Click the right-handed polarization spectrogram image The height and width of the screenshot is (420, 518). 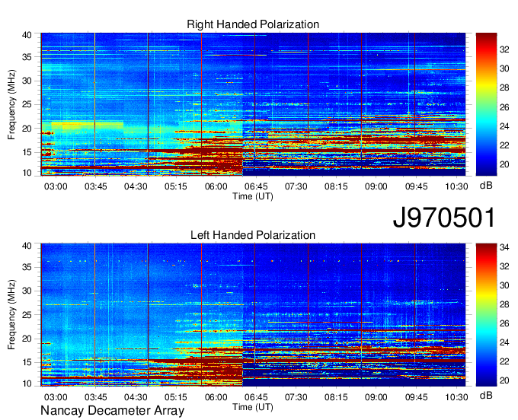coord(253,104)
